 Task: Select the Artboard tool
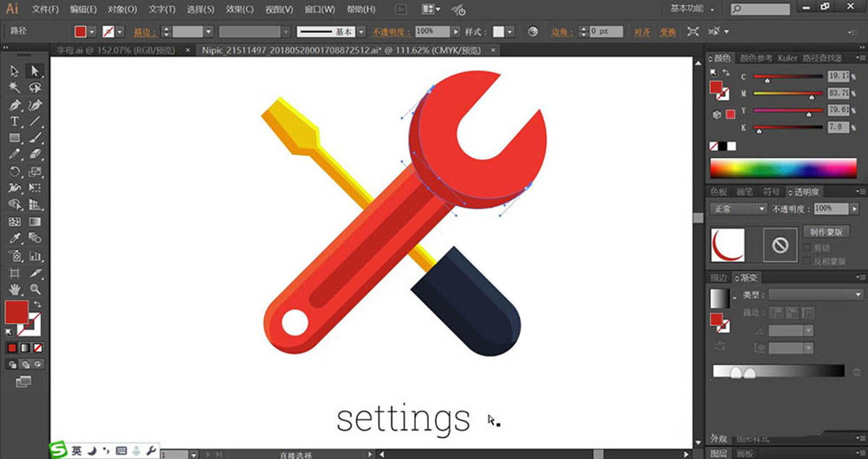pos(14,273)
